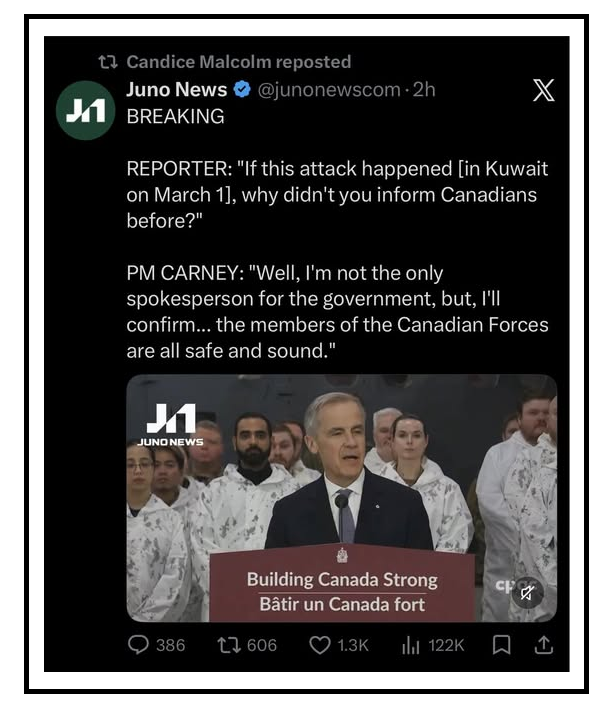Open the Juno News profile avatar

pyautogui.click(x=85, y=110)
